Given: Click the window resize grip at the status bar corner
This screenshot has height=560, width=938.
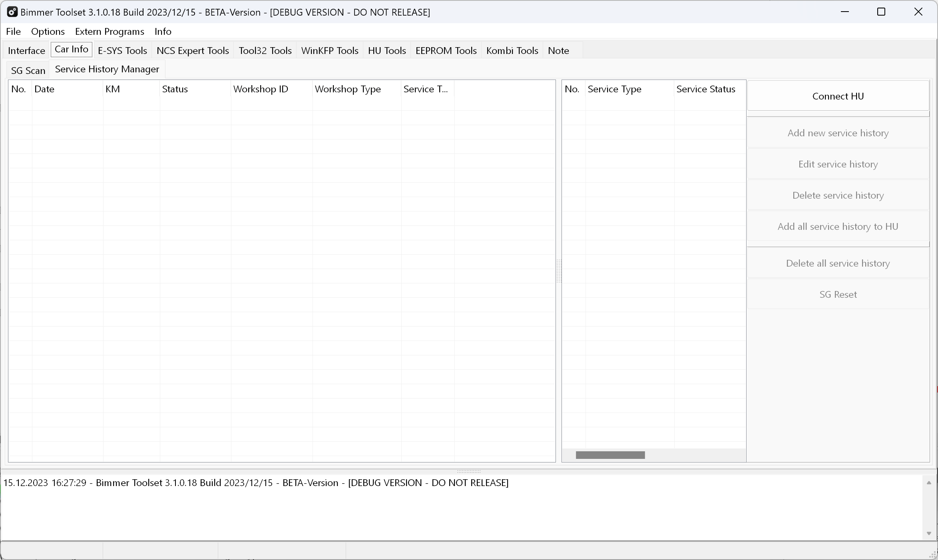Looking at the screenshot, I should point(933,554).
